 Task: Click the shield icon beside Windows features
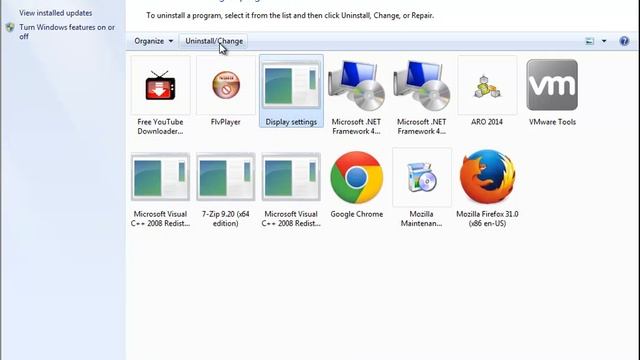pos(10,27)
